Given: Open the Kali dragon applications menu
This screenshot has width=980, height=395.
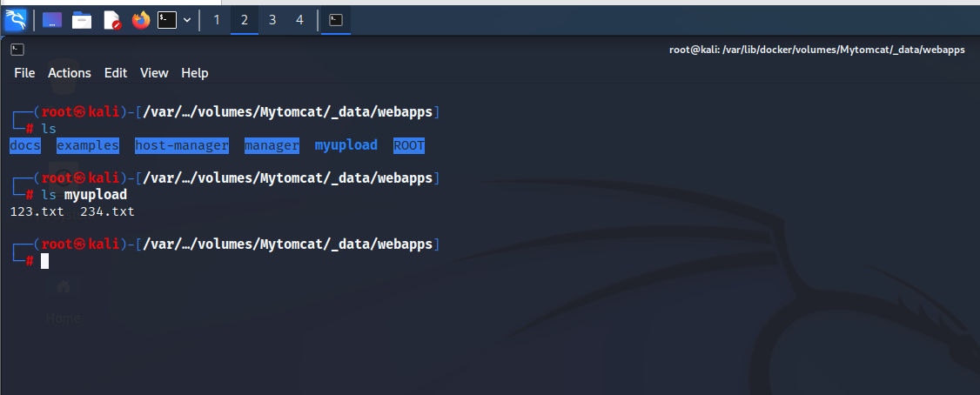Looking at the screenshot, I should click(x=16, y=20).
